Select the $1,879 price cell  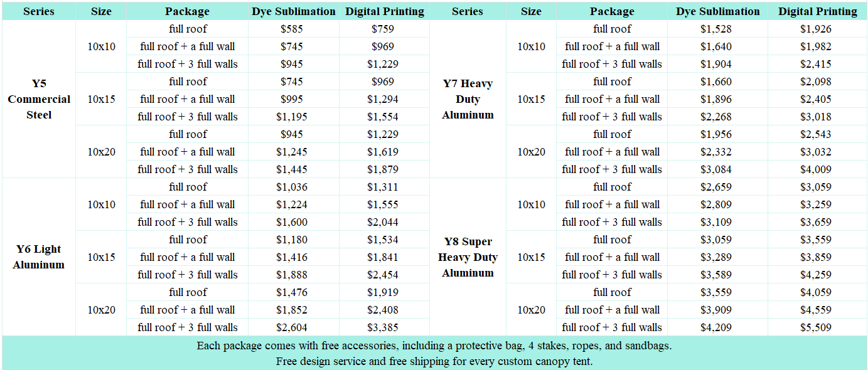pyautogui.click(x=382, y=169)
